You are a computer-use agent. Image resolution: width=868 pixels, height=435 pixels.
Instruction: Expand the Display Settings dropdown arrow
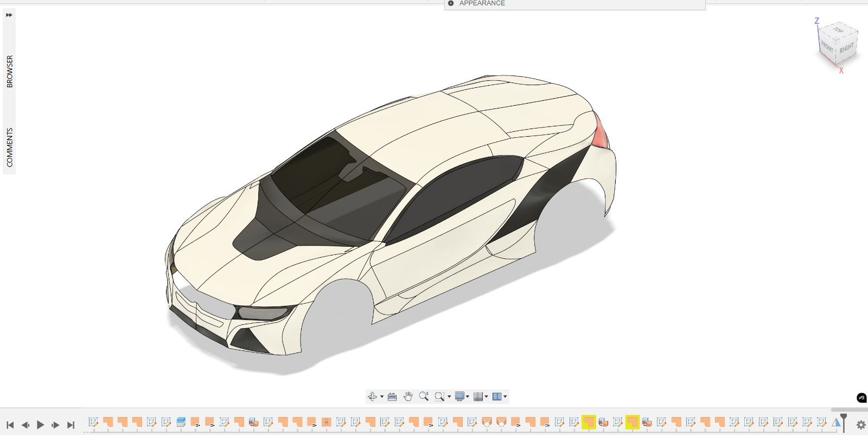(467, 396)
